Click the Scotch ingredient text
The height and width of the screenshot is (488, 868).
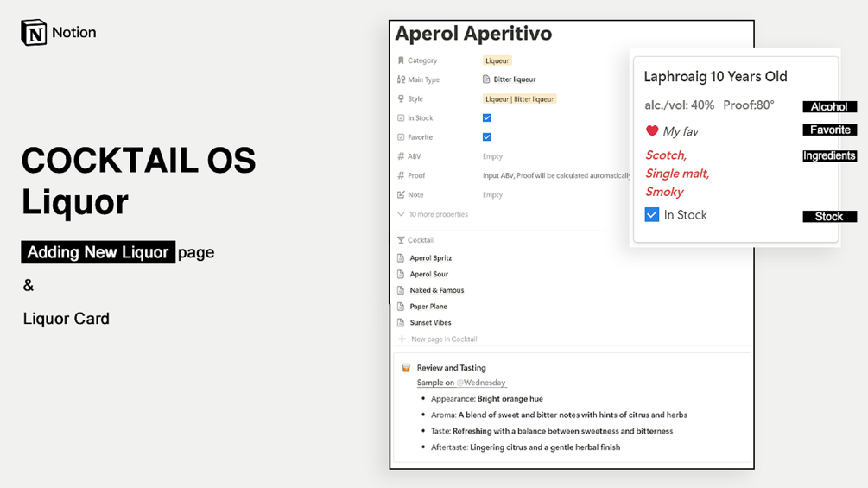666,155
